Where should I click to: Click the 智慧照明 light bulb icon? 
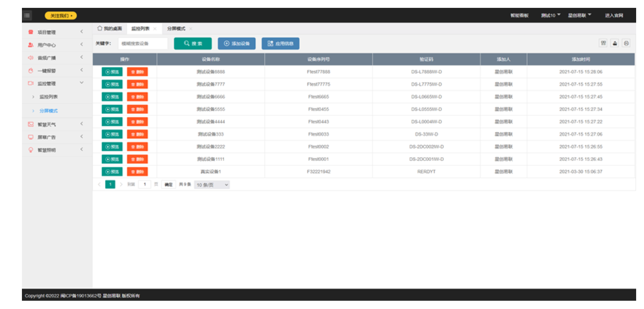[31, 150]
